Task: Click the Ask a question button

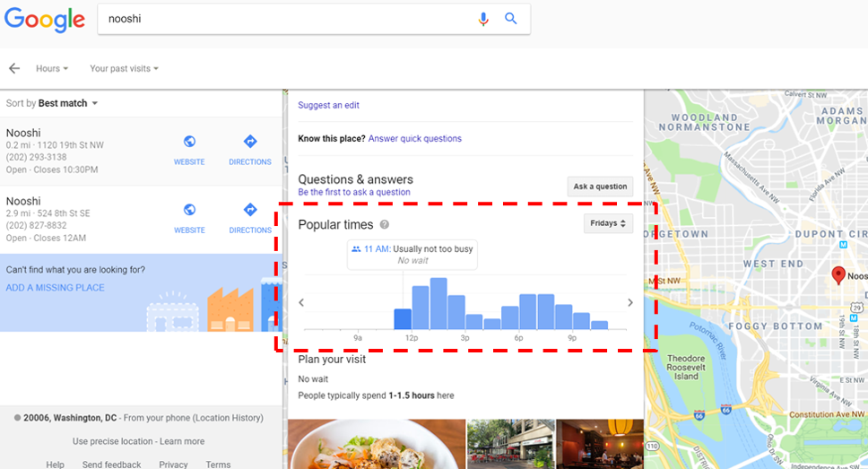Action: click(x=600, y=187)
